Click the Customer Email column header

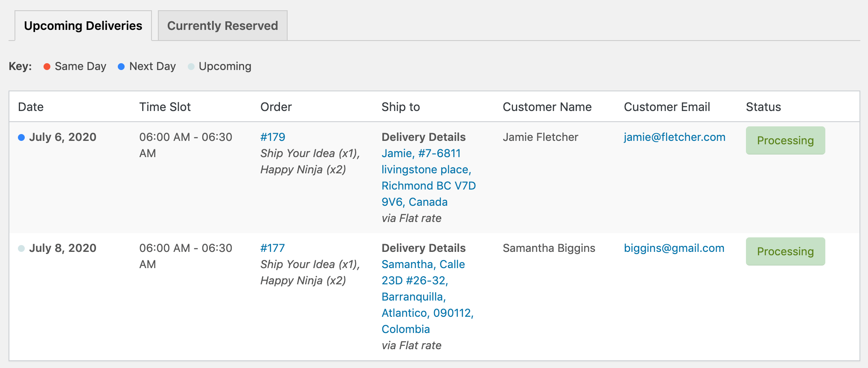(667, 107)
